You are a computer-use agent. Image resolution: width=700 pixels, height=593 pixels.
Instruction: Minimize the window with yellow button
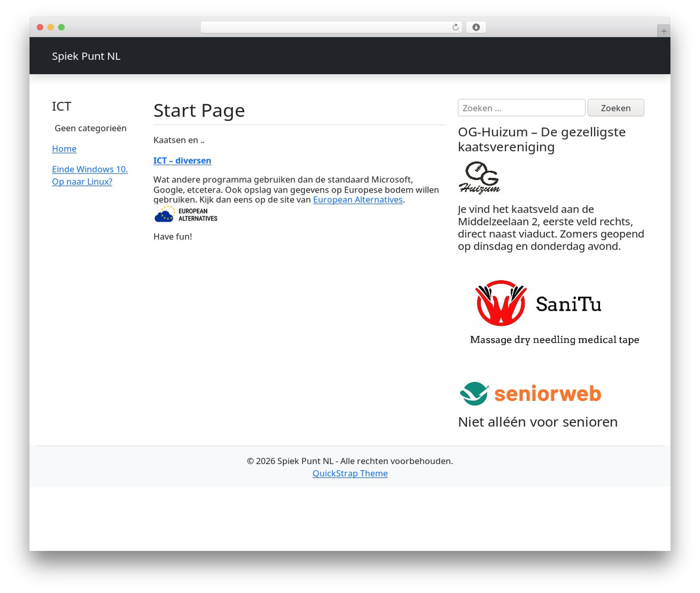[50, 27]
